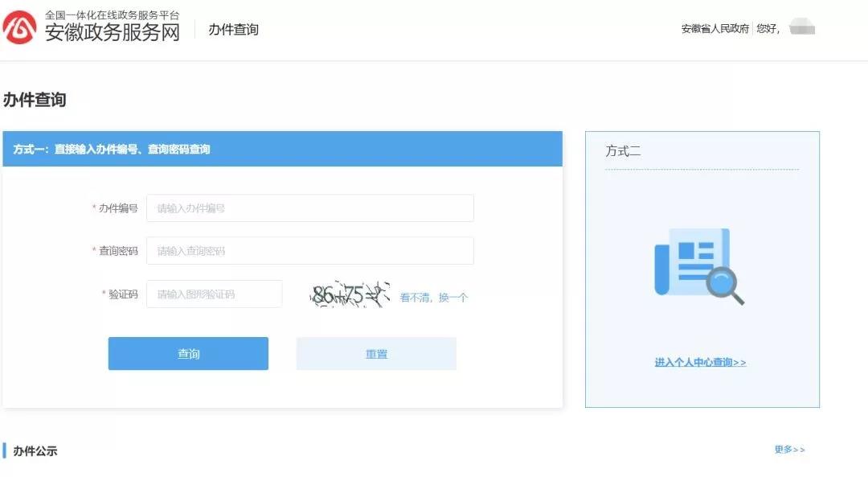Click the 方式二 panel heading
This screenshot has width=868, height=477.
coord(623,151)
